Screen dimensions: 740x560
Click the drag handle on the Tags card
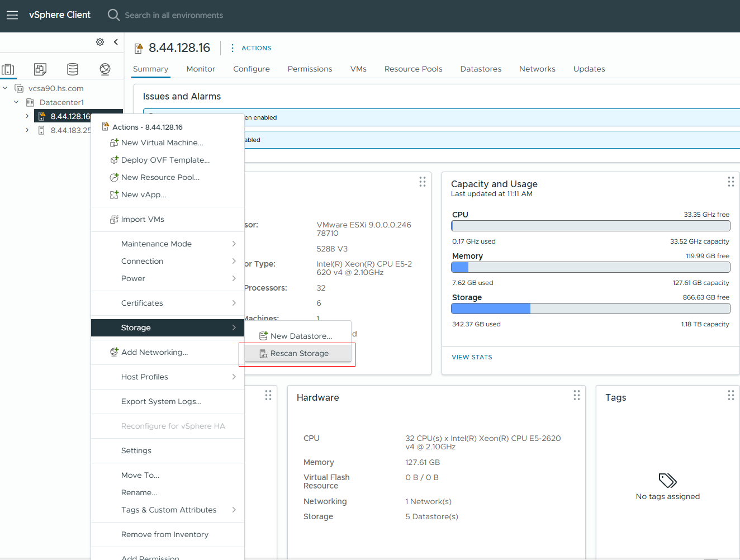pyautogui.click(x=730, y=395)
